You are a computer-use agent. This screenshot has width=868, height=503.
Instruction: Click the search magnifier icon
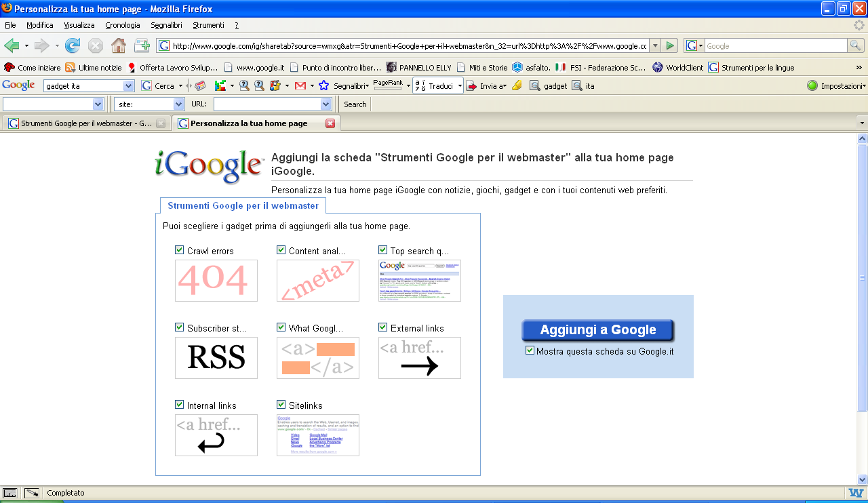(x=856, y=45)
